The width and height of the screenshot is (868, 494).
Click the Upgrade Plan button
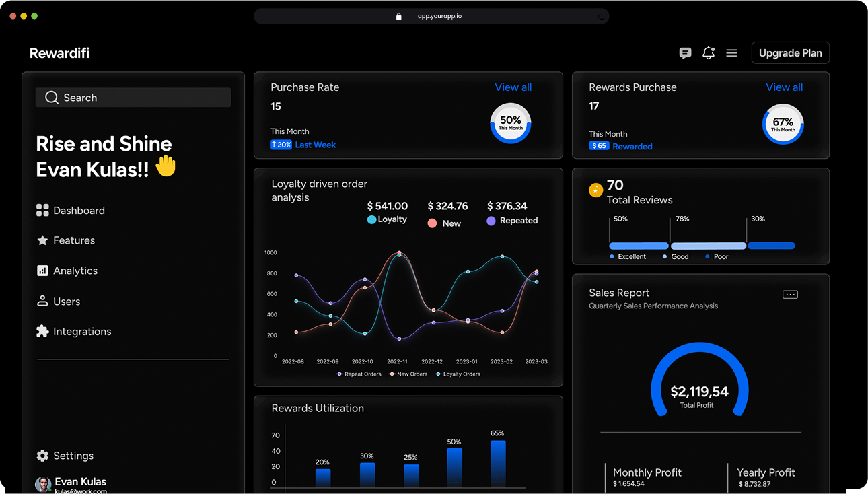pos(790,53)
